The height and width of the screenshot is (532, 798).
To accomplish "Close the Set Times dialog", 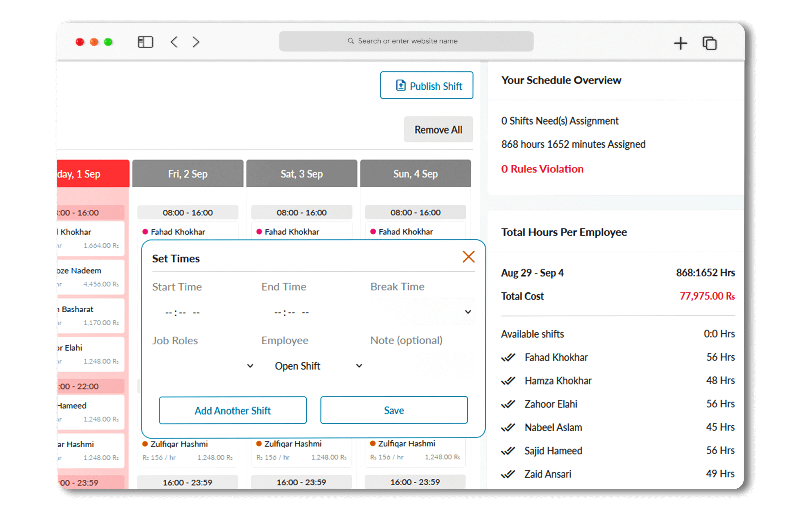I will 468,257.
